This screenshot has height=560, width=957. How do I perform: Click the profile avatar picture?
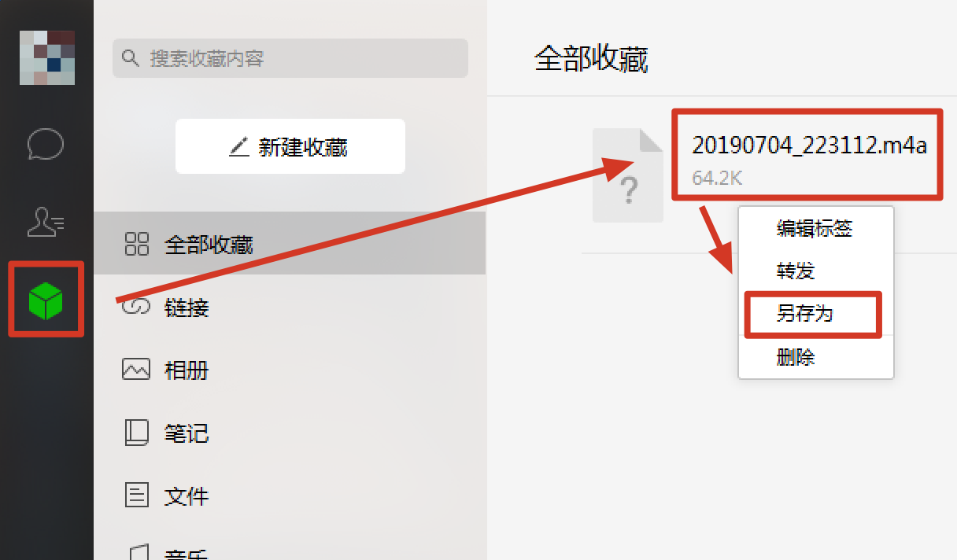[47, 57]
